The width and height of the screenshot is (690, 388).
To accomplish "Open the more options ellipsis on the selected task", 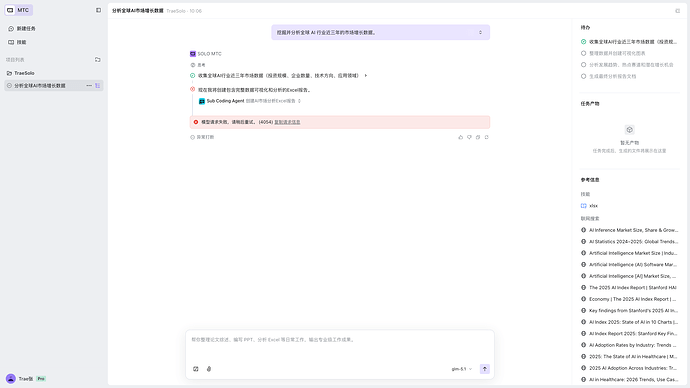I will pyautogui.click(x=89, y=85).
